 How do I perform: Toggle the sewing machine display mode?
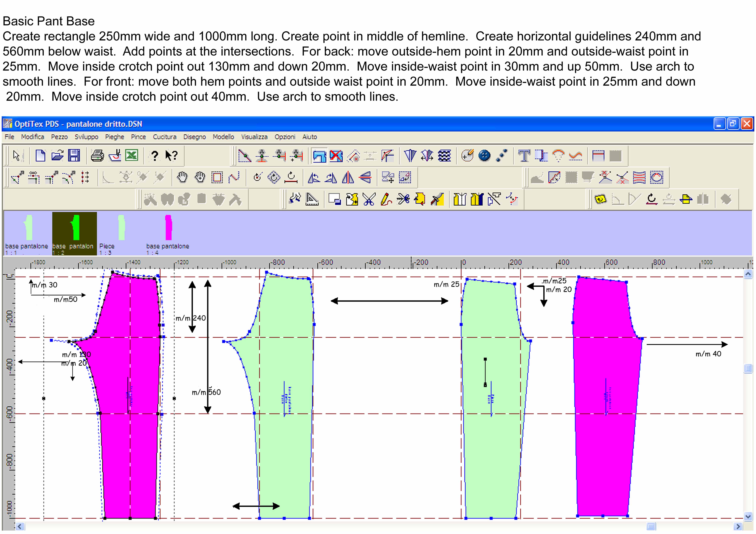[x=319, y=155]
